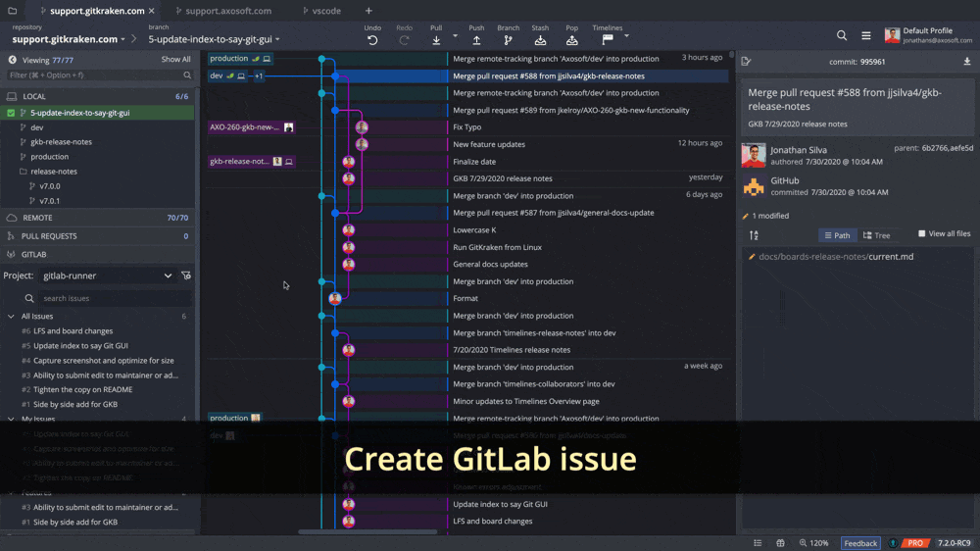Click Jonathan Silva's author avatar

(753, 155)
